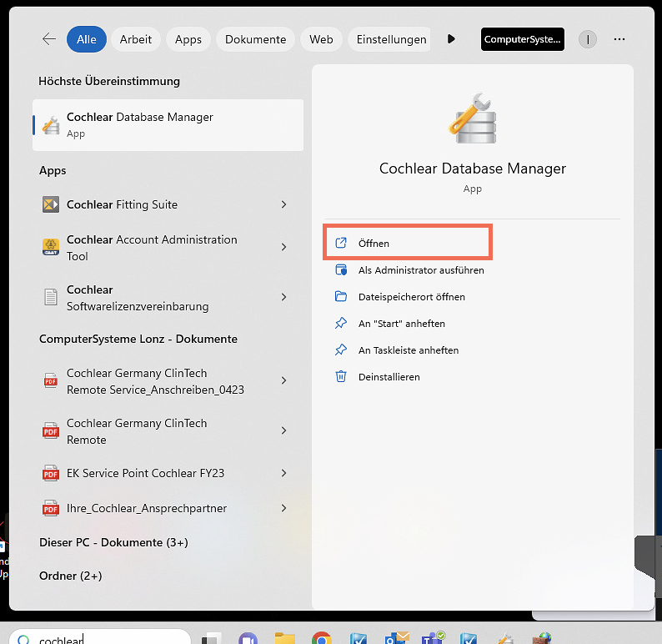Open Cochlear Softwarelizenzvereinbarung document
The height and width of the screenshot is (644, 662).
pyautogui.click(x=137, y=298)
